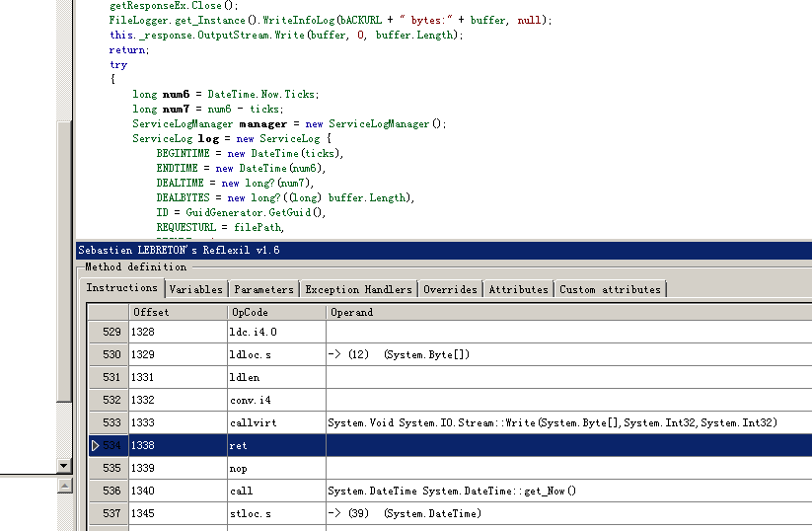Screen dimensions: 812x531
Task: Select instruction row 531 ldlen
Action: (450, 377)
